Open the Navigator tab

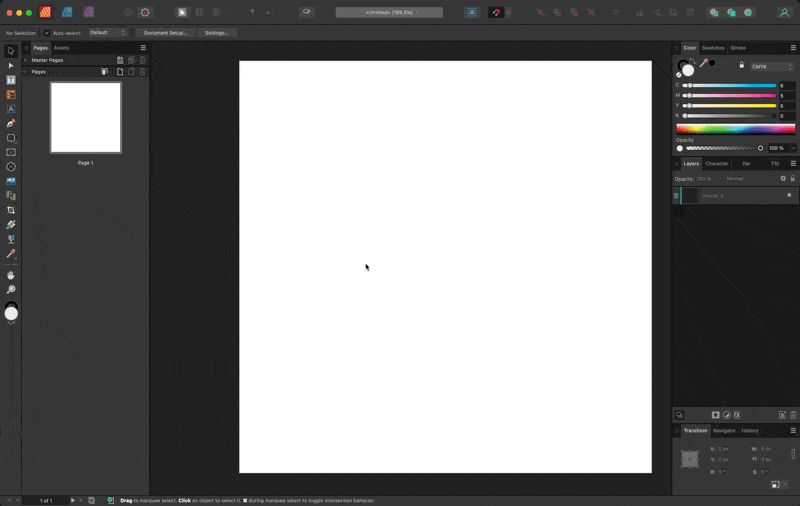point(724,431)
